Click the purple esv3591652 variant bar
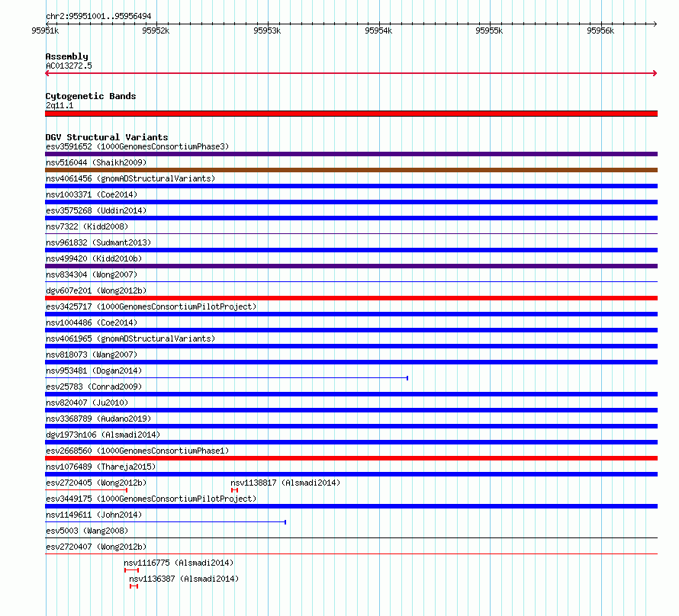 pyautogui.click(x=351, y=154)
